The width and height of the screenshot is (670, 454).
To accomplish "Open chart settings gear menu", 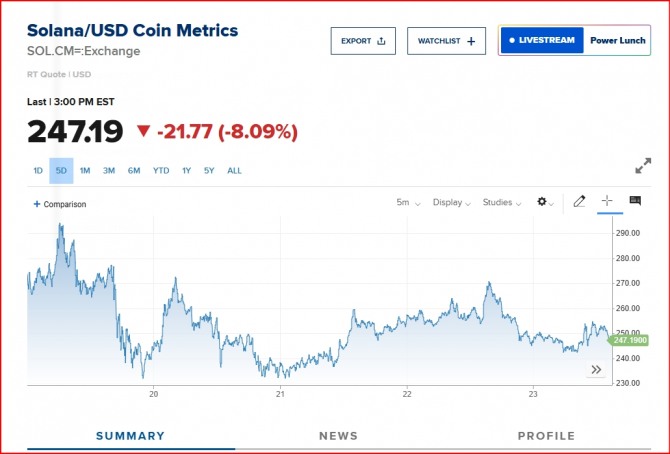I will pos(545,202).
